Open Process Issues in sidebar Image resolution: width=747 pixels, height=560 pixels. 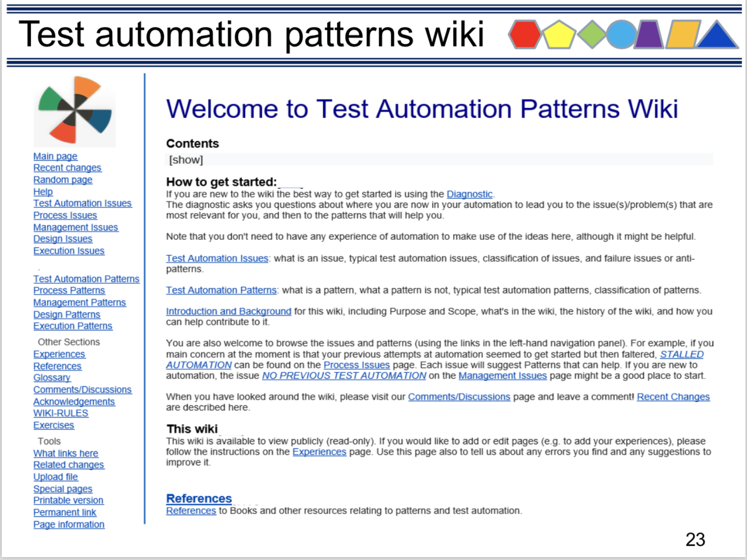click(x=65, y=216)
